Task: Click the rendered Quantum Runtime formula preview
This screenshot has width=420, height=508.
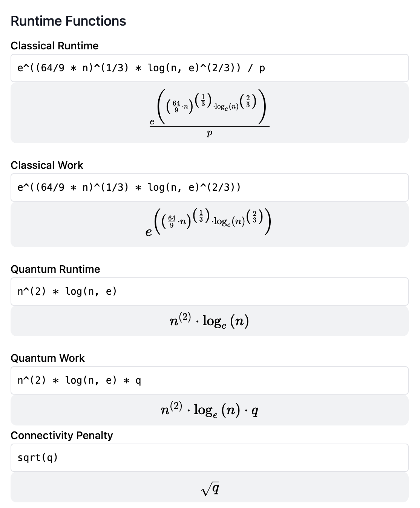Action: point(209,321)
